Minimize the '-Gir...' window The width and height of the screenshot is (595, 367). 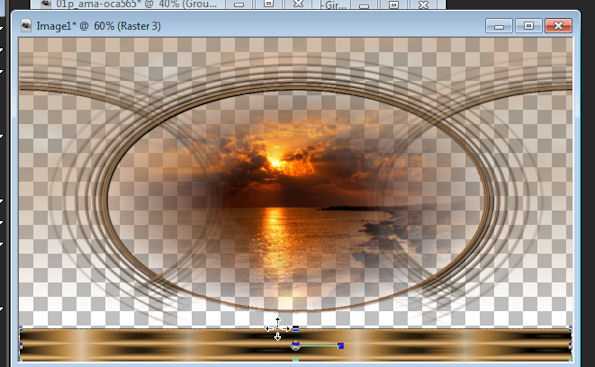click(x=364, y=5)
